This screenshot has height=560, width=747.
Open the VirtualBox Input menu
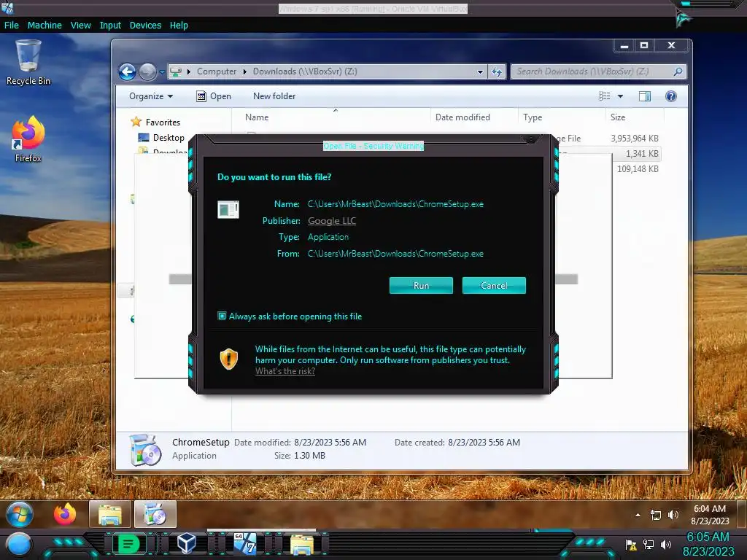pyautogui.click(x=110, y=26)
